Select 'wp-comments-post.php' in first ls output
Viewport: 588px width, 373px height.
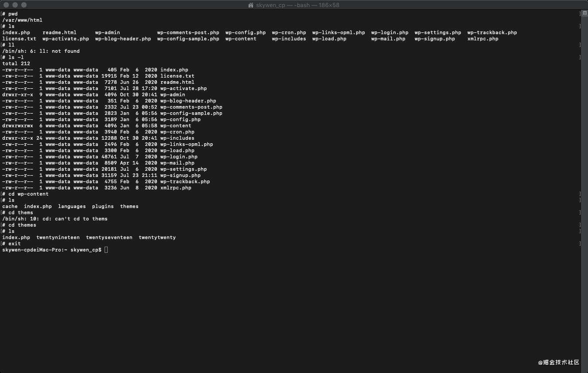coord(188,32)
